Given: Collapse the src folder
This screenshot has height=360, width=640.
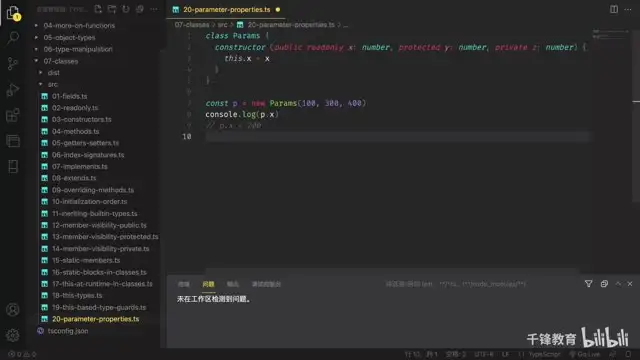Looking at the screenshot, I should [x=52, y=84].
